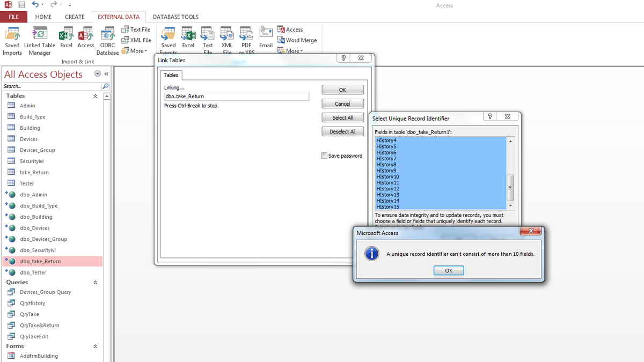644x362 pixels.
Task: Open All Access Objects dropdown menu
Action: pyautogui.click(x=97, y=74)
